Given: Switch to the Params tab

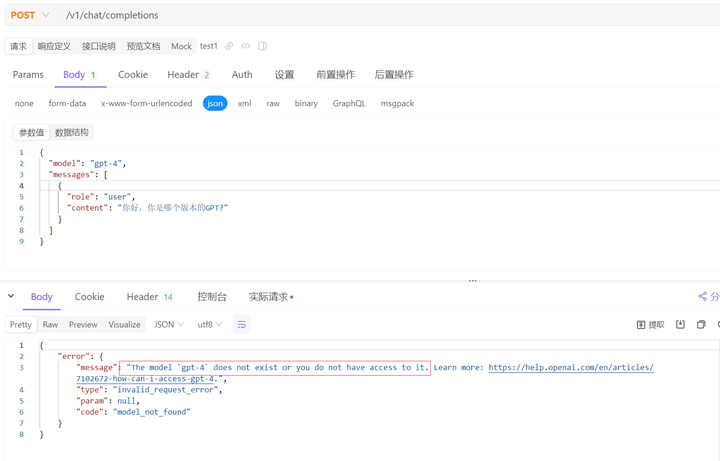Looking at the screenshot, I should 28,74.
